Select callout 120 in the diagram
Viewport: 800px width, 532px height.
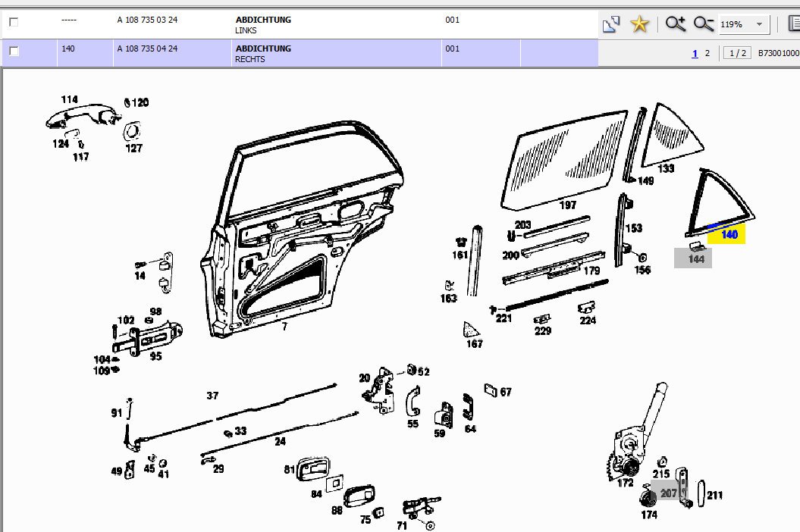140,102
